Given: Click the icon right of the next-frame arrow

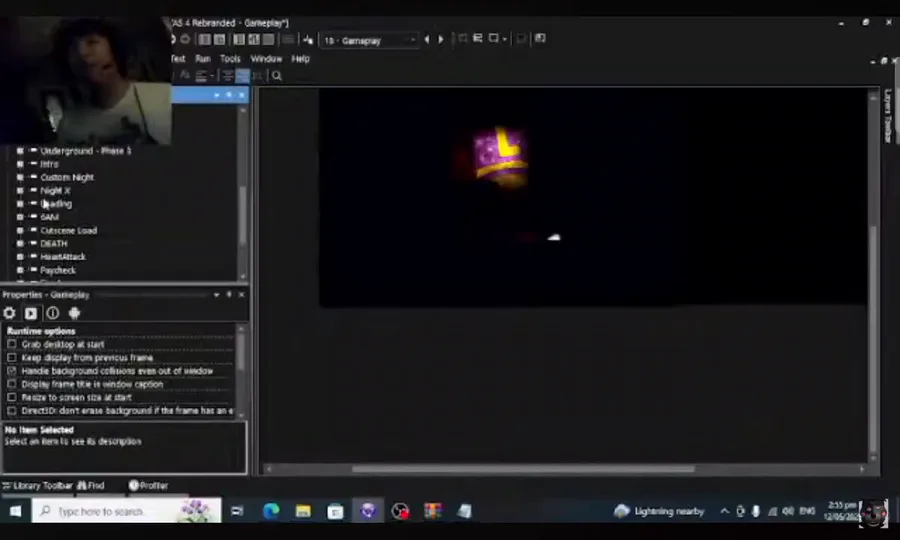Looking at the screenshot, I should click(x=463, y=39).
